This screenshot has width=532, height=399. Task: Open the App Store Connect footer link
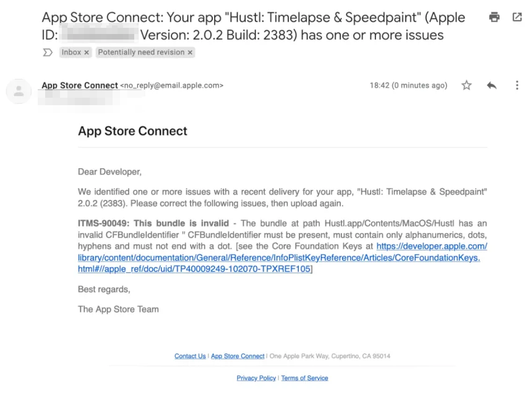(x=238, y=356)
